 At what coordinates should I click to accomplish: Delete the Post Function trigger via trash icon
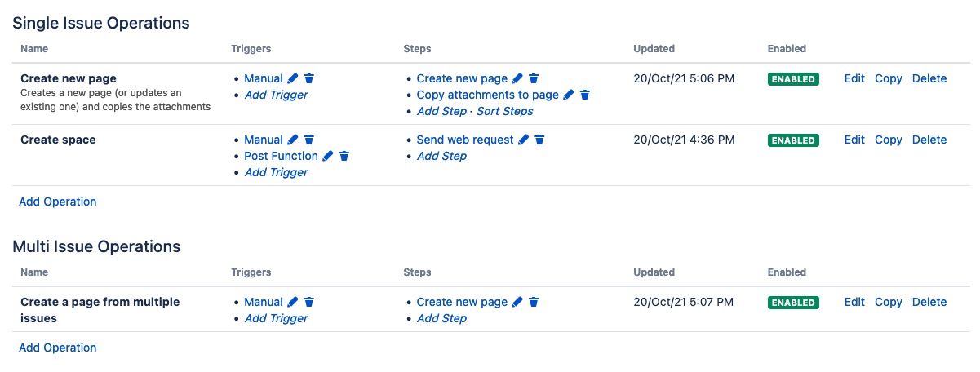(x=344, y=157)
